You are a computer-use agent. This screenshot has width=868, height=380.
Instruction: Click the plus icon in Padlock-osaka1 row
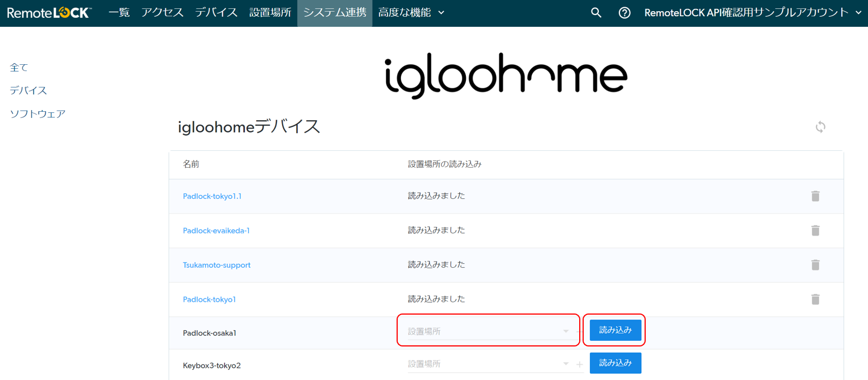(580, 331)
